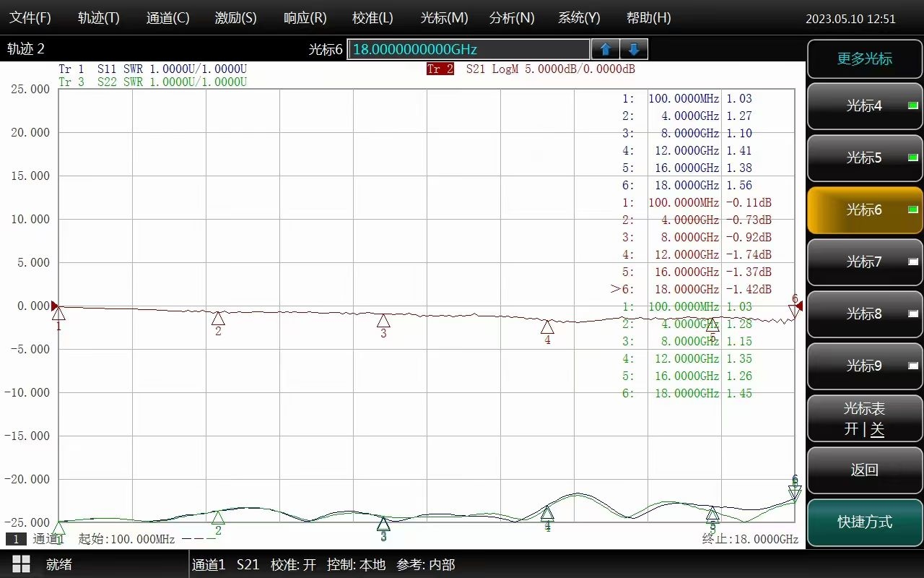The height and width of the screenshot is (578, 924).
Task: Select marker 2 triangle on S21 trace
Action: click(218, 319)
